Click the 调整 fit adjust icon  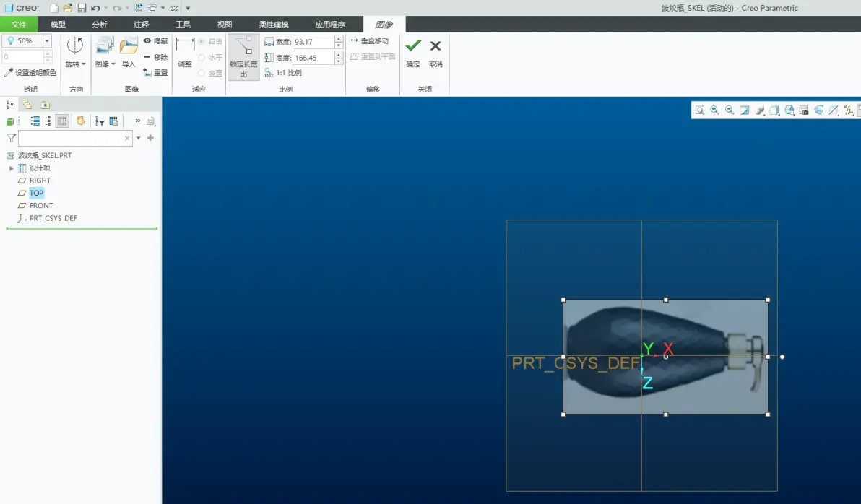coord(185,45)
